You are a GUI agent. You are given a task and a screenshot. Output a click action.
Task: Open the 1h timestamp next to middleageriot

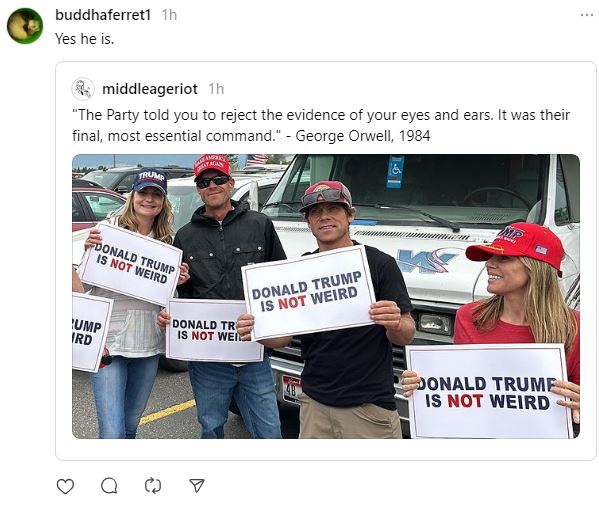[x=216, y=89]
